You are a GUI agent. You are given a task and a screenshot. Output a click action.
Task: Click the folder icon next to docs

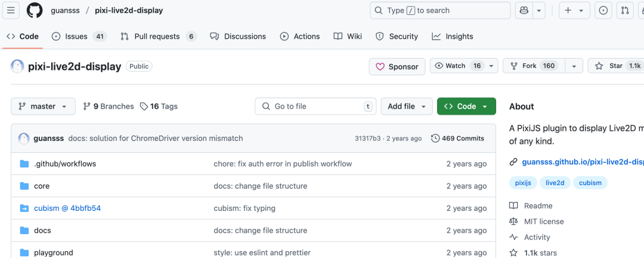[24, 231]
